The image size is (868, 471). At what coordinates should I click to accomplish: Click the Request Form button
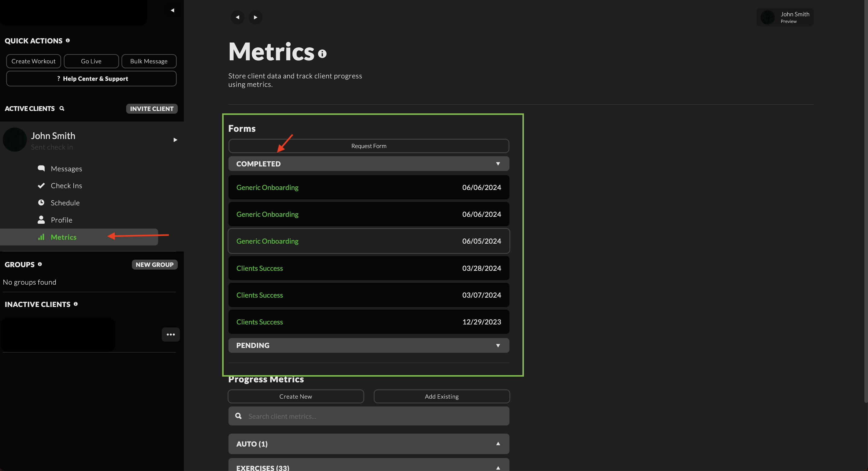click(x=369, y=146)
